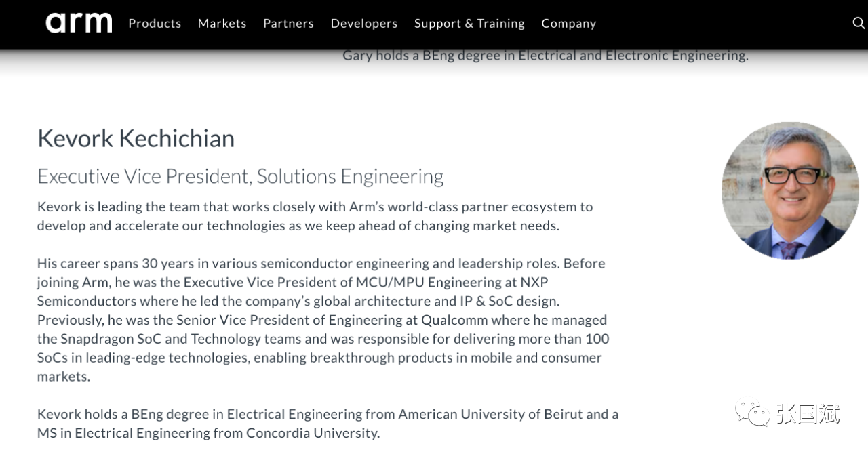This screenshot has height=452, width=868.
Task: Click the Arm logo in header
Action: (x=79, y=23)
